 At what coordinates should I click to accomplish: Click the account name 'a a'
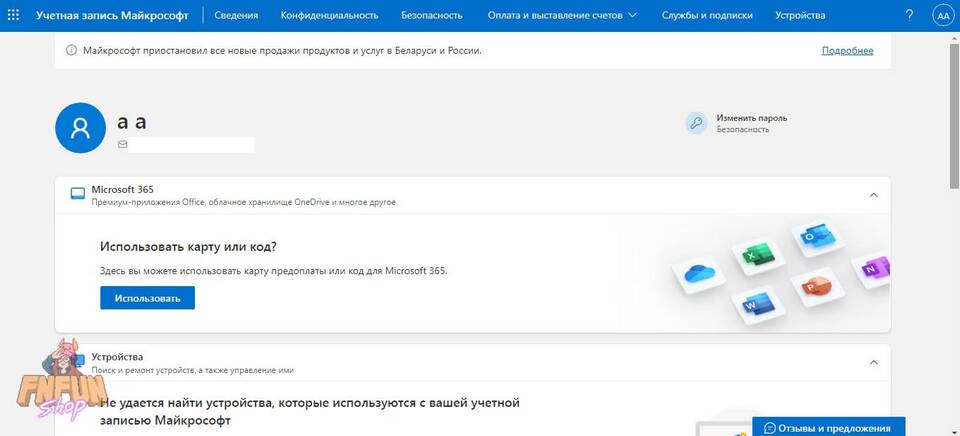click(x=132, y=122)
